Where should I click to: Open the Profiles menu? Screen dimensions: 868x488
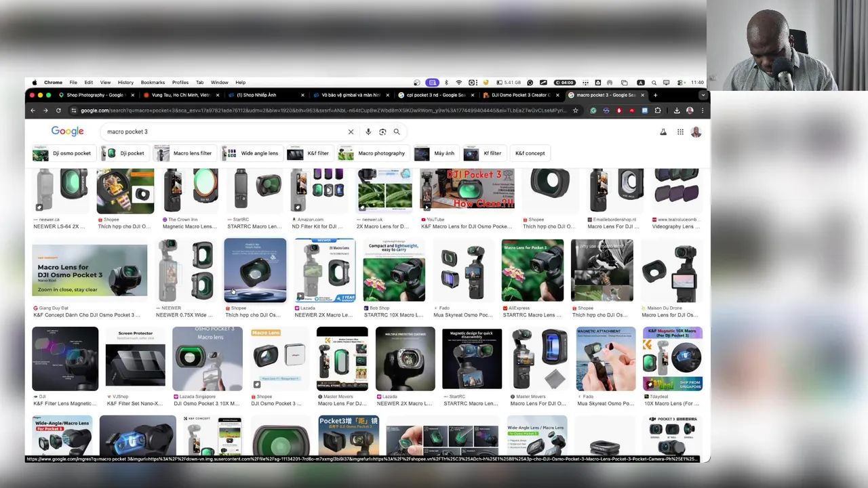click(x=180, y=83)
